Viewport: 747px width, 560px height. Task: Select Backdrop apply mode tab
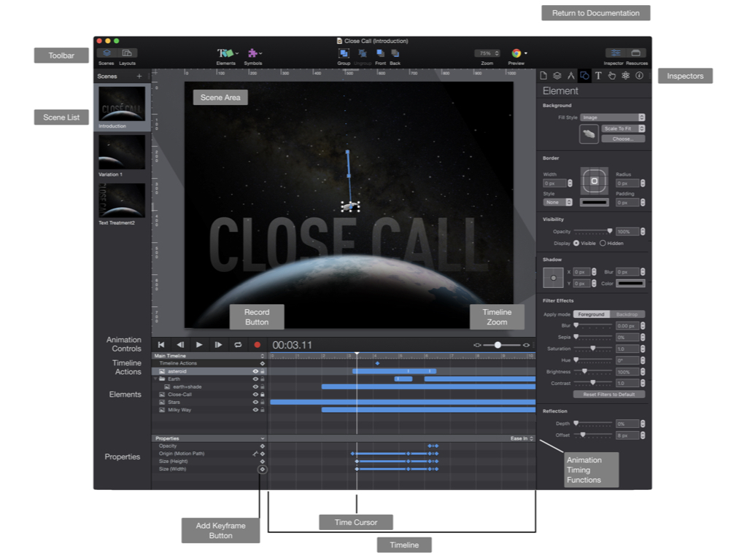pyautogui.click(x=627, y=314)
